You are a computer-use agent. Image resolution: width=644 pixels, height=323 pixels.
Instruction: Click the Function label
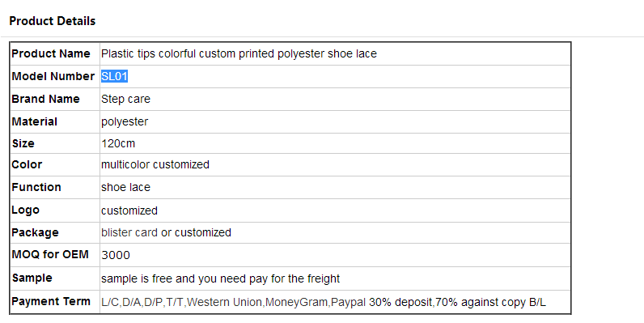click(x=36, y=187)
